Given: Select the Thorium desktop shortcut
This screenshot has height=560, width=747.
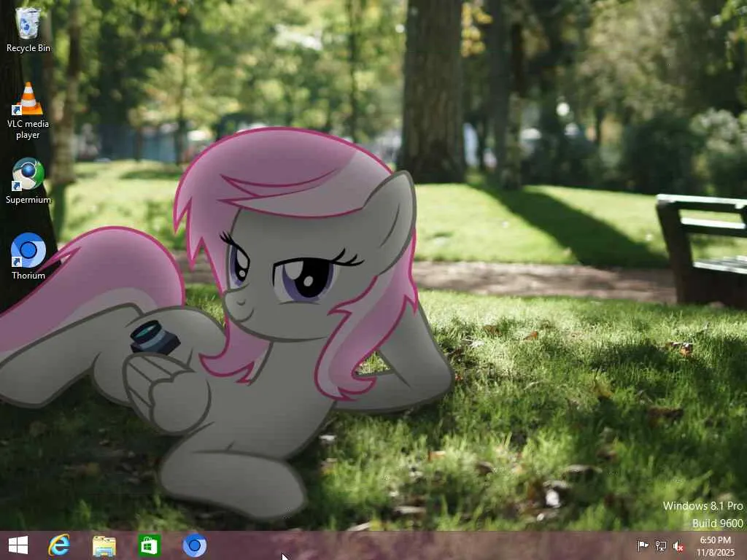Looking at the screenshot, I should click(28, 256).
